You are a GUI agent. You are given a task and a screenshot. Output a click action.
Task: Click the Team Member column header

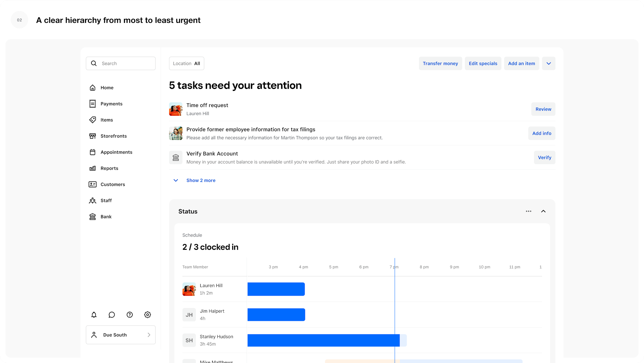(195, 267)
